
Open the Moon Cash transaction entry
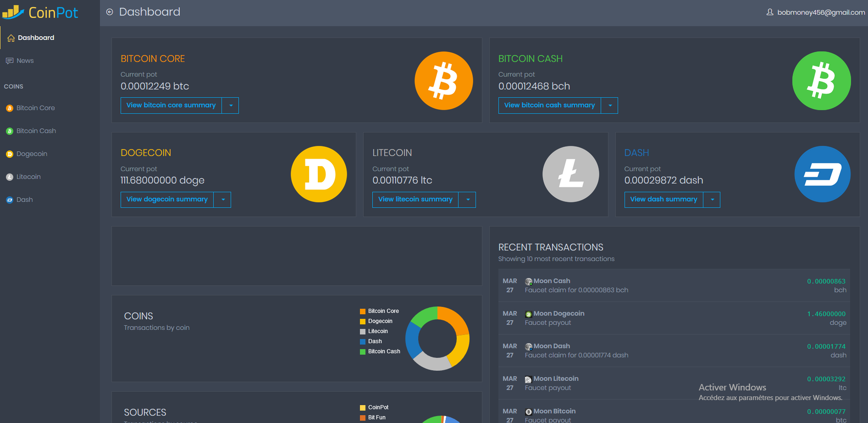coord(674,285)
